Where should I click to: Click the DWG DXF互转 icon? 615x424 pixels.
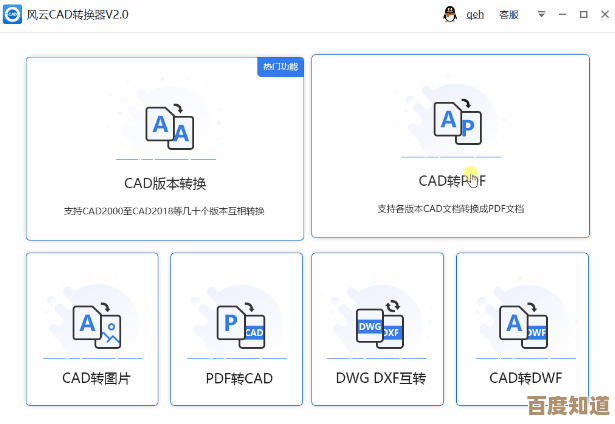[x=379, y=326]
